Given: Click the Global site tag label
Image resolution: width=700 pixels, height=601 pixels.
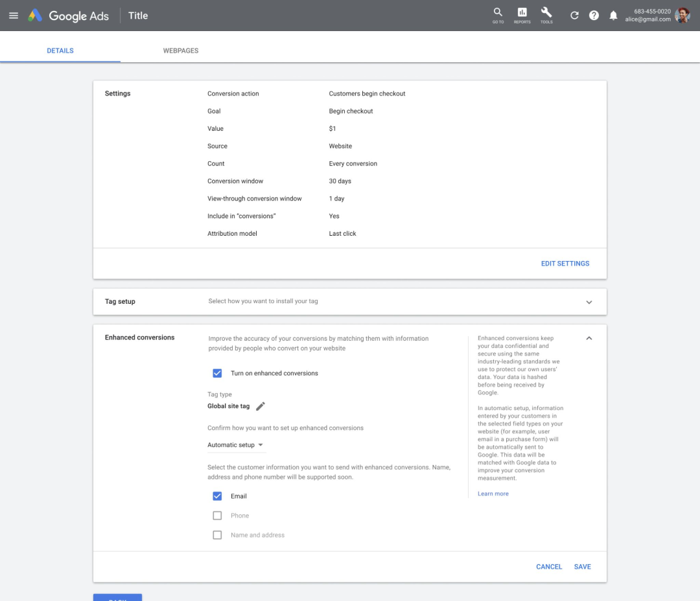Looking at the screenshot, I should tap(229, 406).
